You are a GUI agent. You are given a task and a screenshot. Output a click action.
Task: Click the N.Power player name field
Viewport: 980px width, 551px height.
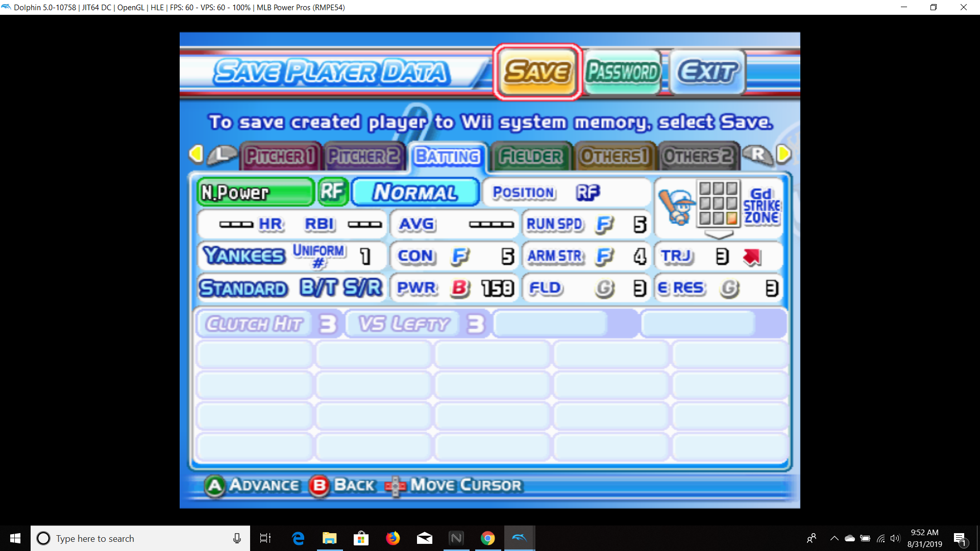(x=256, y=192)
